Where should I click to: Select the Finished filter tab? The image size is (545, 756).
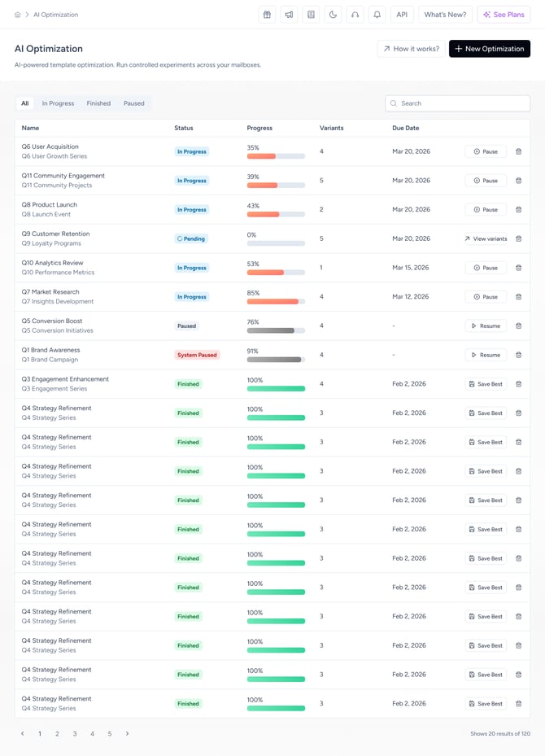(x=98, y=103)
